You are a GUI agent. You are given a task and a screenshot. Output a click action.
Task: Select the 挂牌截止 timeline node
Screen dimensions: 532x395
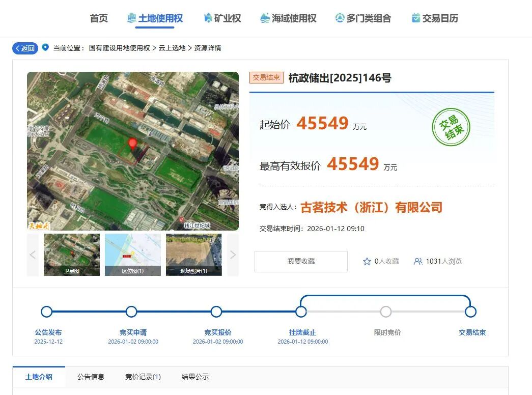302,311
